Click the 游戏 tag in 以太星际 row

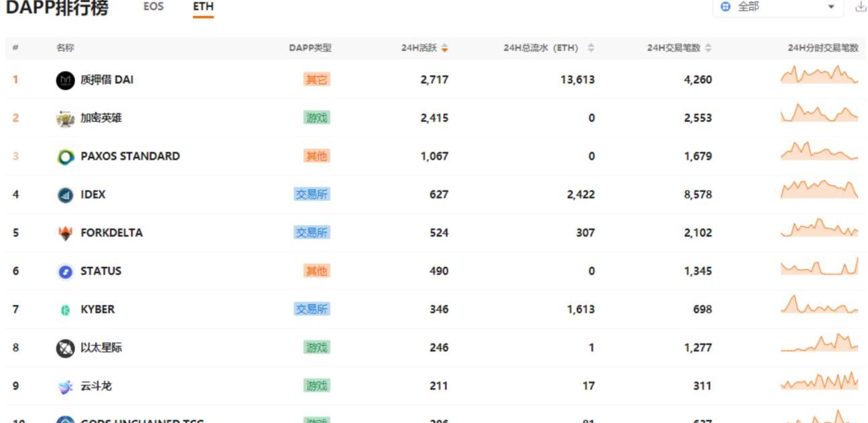[x=316, y=347]
